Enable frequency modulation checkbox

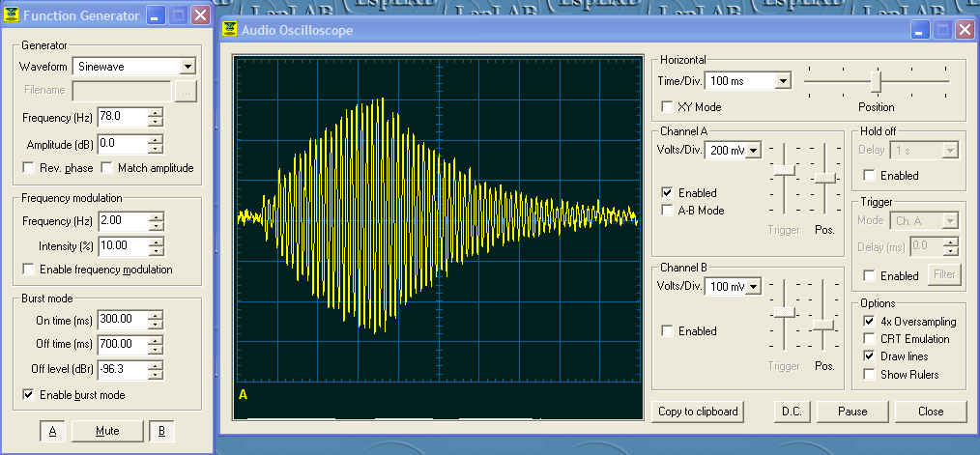coord(28,270)
